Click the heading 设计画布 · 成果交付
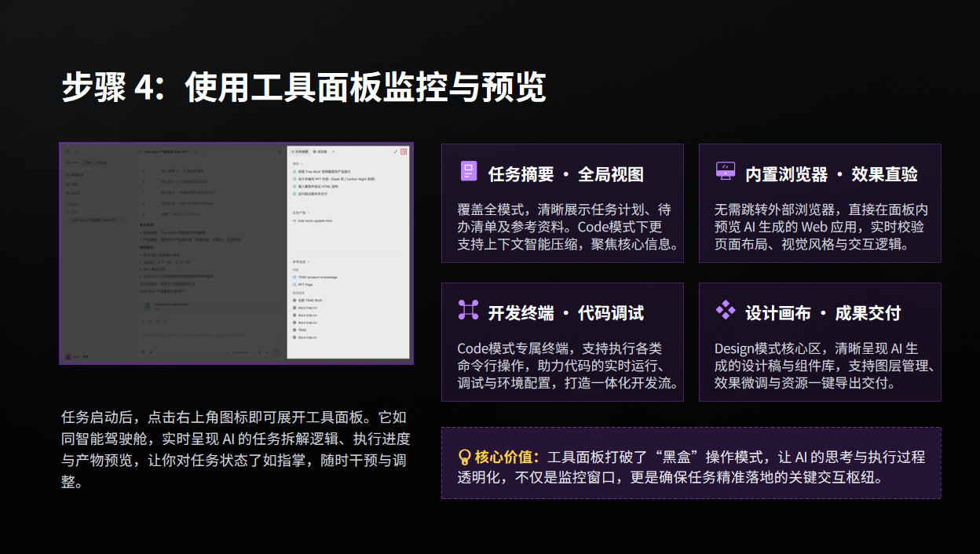Image resolution: width=980 pixels, height=554 pixels. 822,313
